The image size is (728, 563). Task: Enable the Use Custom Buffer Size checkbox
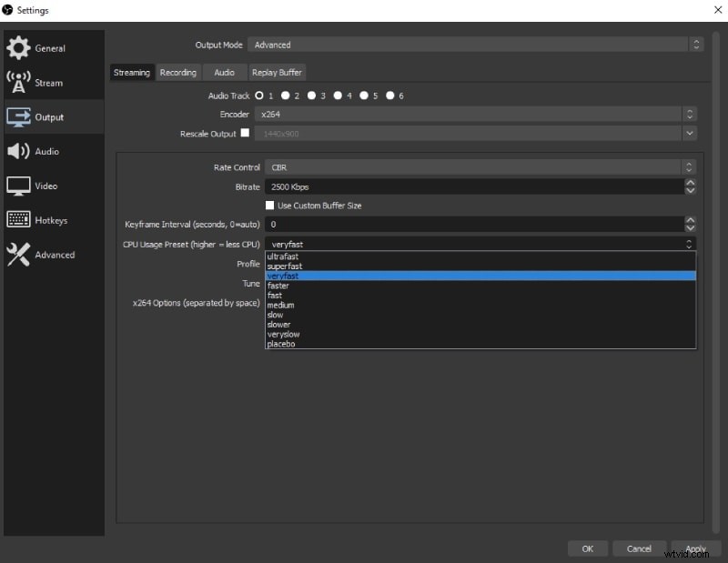(x=269, y=206)
